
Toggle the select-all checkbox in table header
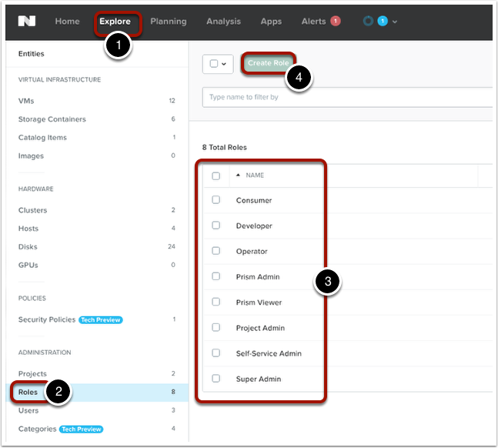point(216,176)
